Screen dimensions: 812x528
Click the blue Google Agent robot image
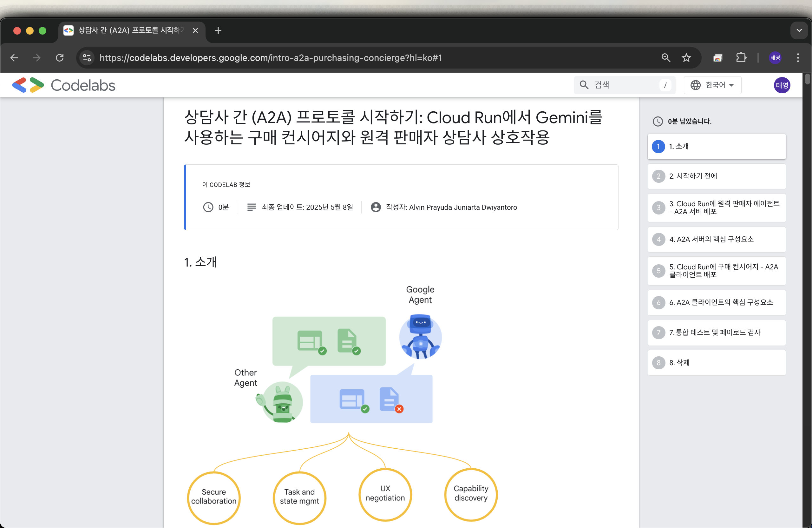pos(420,336)
